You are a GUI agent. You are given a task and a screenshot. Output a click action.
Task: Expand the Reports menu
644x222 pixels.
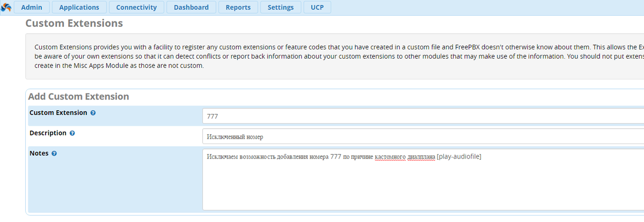click(x=238, y=8)
